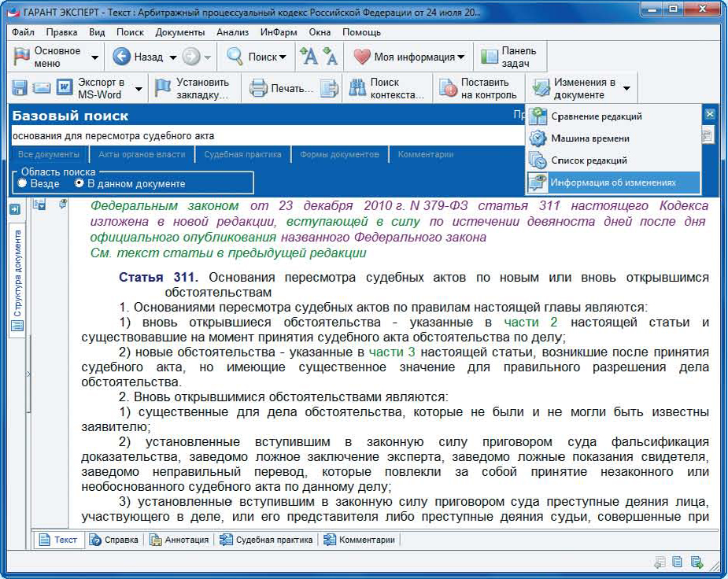Expand the 'Моя информация' dropdown
This screenshot has width=728, height=579.
click(x=461, y=57)
